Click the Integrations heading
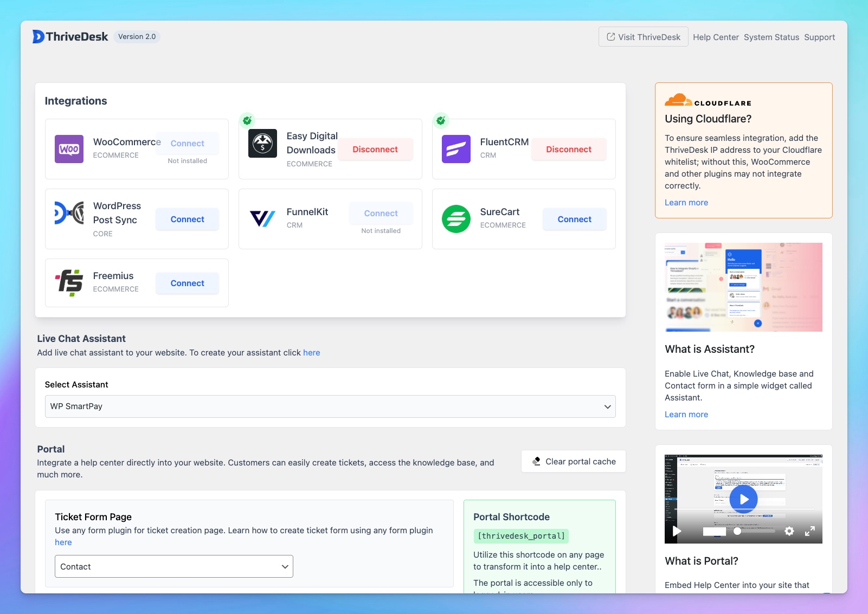The height and width of the screenshot is (614, 868). [x=76, y=101]
